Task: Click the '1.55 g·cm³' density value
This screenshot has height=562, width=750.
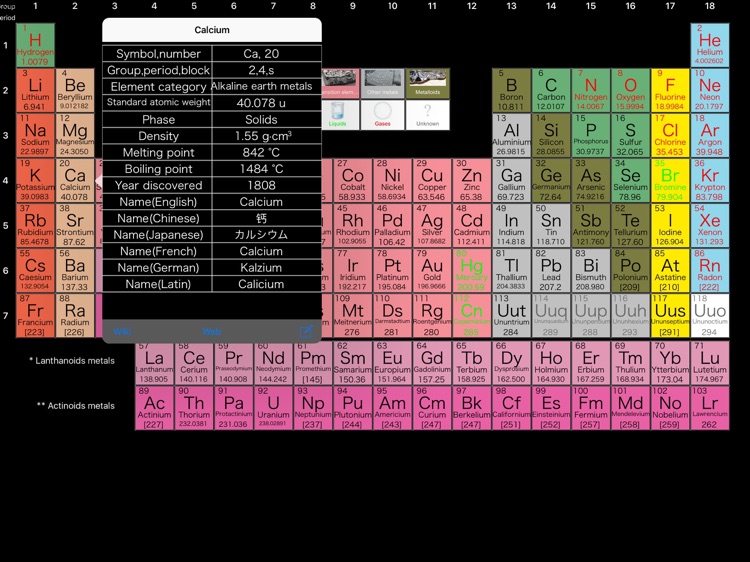Action: tap(261, 136)
